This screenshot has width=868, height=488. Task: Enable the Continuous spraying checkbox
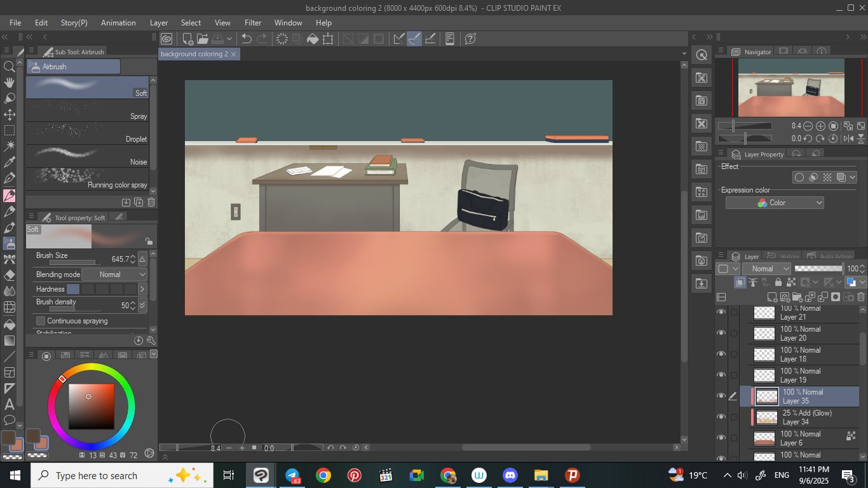coord(41,321)
